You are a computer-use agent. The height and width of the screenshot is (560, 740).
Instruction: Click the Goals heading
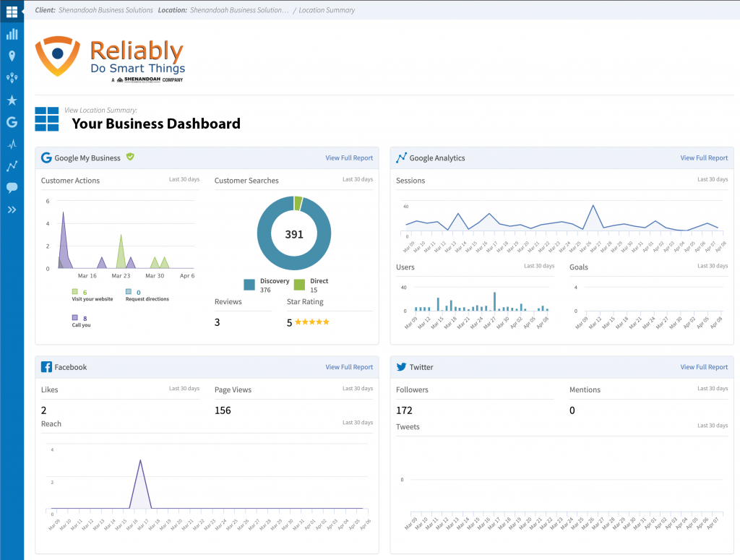(x=579, y=267)
